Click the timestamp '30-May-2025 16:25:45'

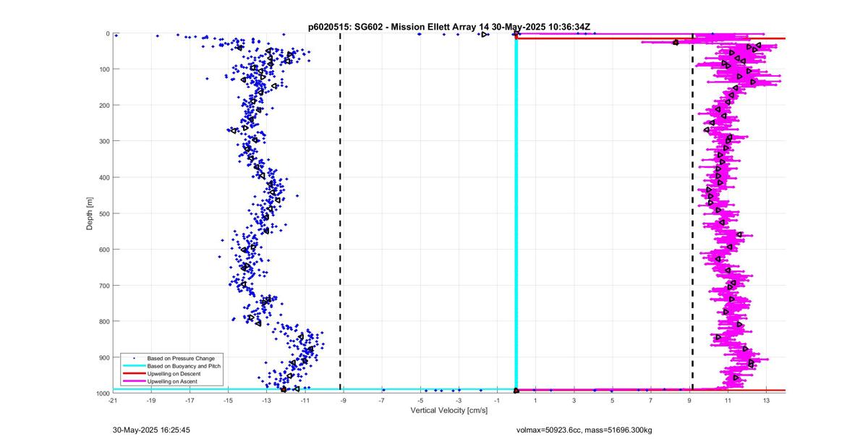coord(151,430)
